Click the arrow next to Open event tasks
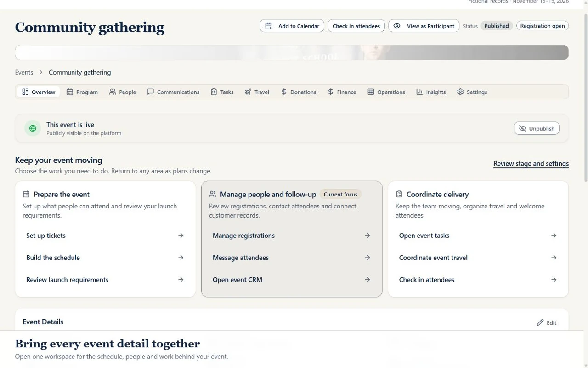Viewport: 588px width, 368px height. point(554,236)
